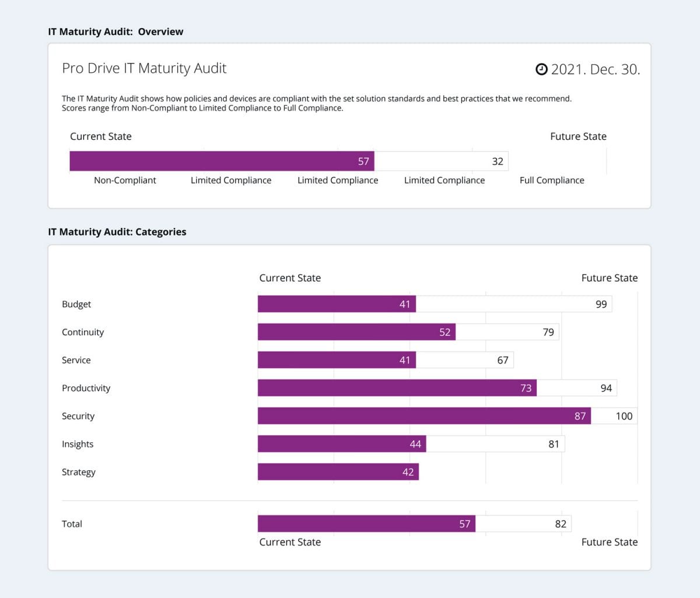
Task: Toggle the Future State column in Categories
Action: point(609,278)
